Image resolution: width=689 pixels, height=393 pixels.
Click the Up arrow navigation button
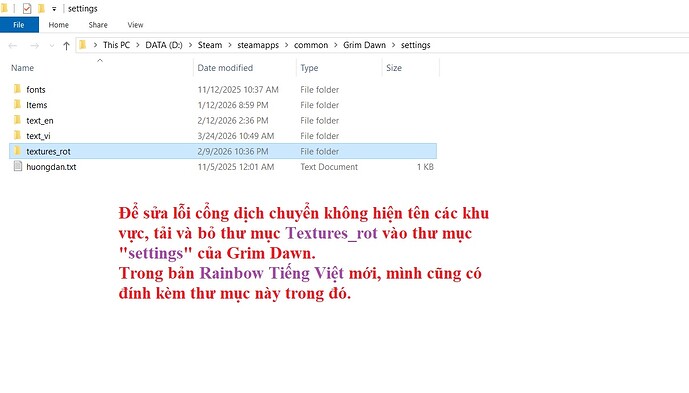[x=66, y=45]
